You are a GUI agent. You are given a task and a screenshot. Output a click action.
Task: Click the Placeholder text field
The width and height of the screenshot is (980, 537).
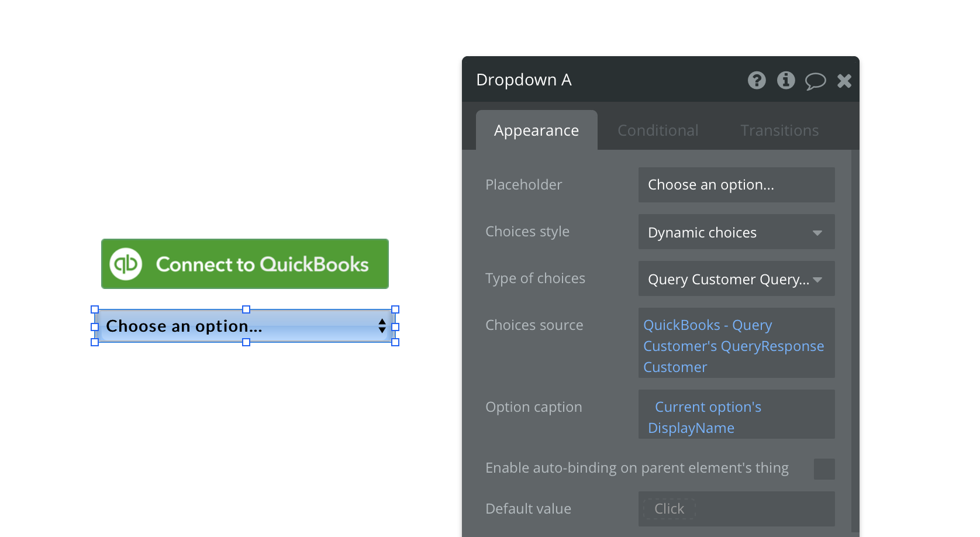click(736, 185)
